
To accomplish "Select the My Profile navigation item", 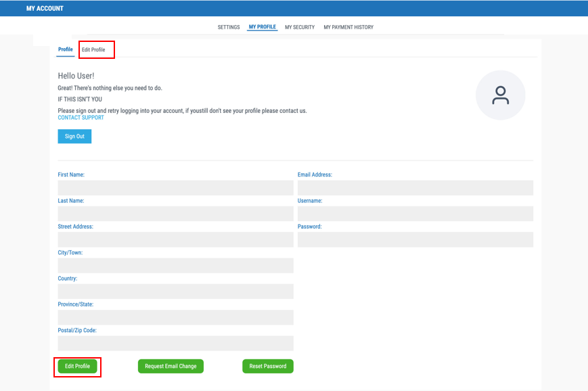I will [262, 28].
